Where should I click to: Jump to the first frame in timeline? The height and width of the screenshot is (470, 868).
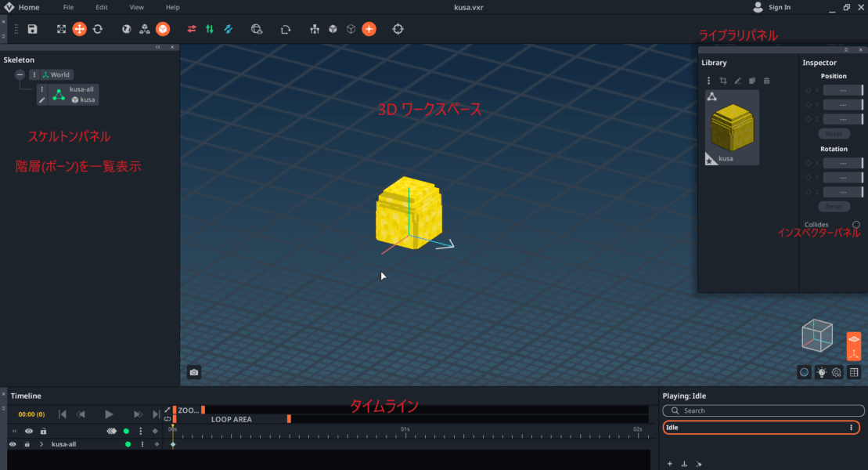click(x=63, y=414)
